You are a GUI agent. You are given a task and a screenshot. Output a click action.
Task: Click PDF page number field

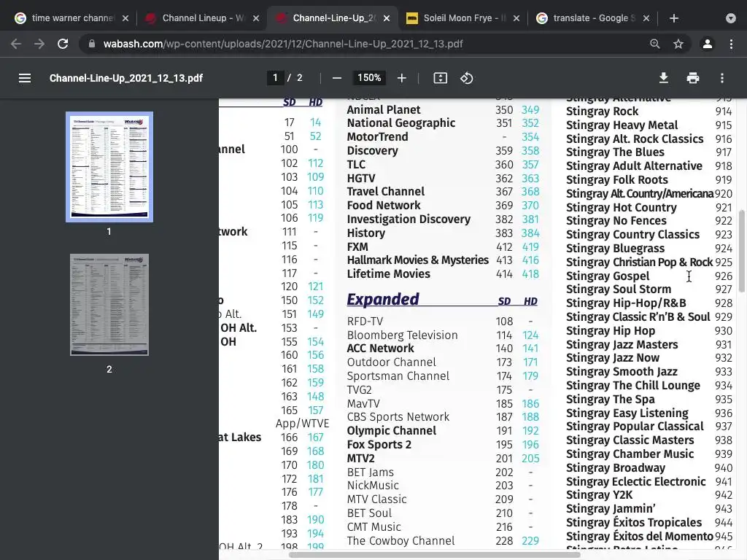pyautogui.click(x=275, y=77)
